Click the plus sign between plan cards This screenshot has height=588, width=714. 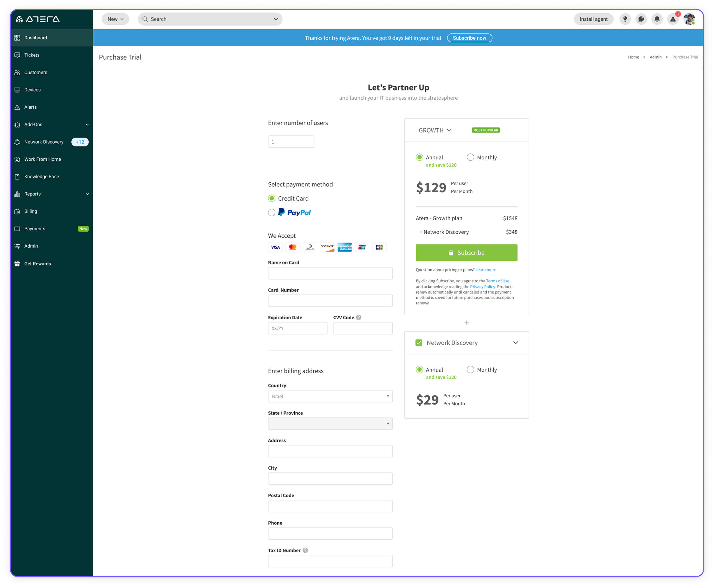pyautogui.click(x=466, y=323)
